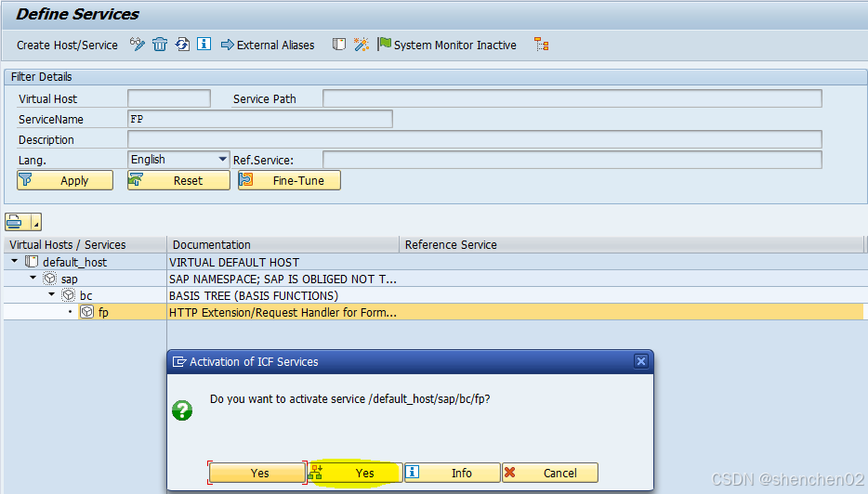Click the green flag System Monitor icon
Viewport: 868px width, 494px height.
[x=384, y=45]
